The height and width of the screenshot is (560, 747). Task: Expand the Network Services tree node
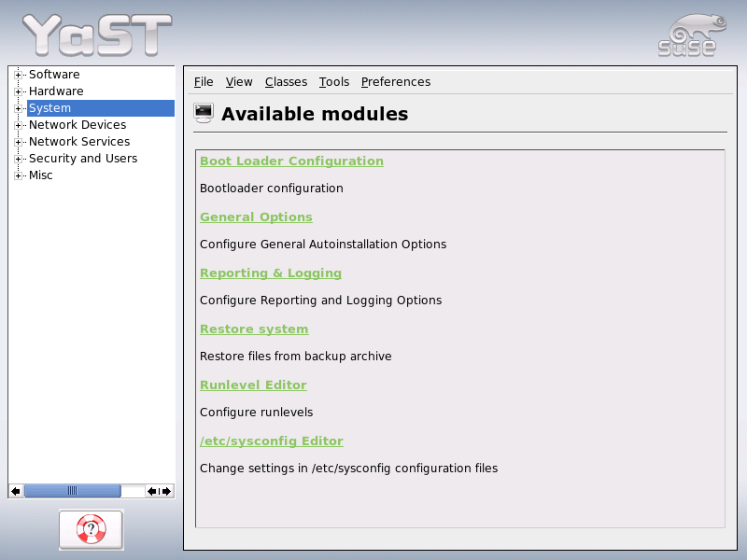tap(18, 142)
